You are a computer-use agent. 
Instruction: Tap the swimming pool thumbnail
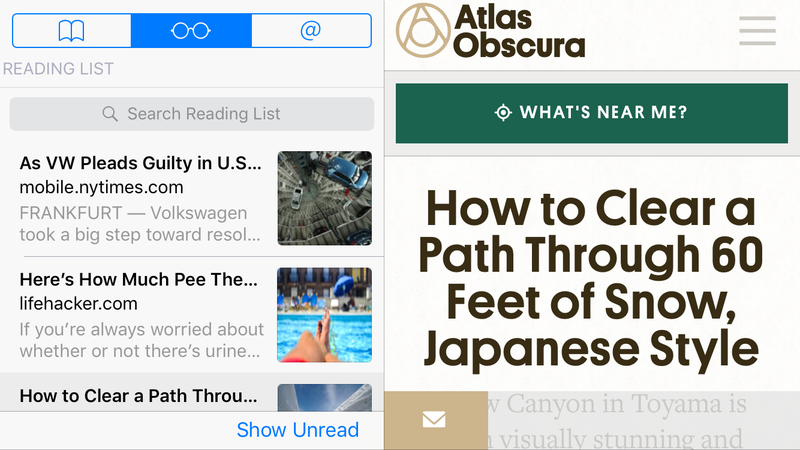click(x=324, y=315)
